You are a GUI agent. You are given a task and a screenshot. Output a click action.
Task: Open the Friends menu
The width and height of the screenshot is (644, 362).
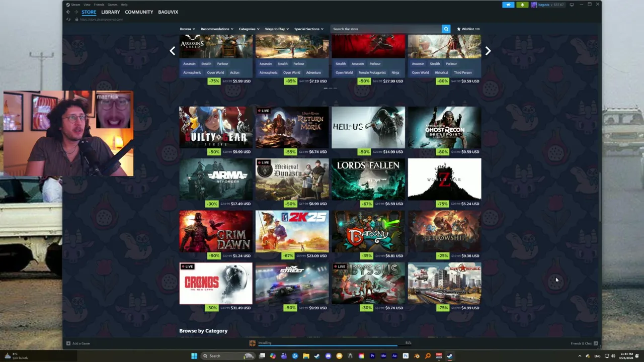tap(99, 5)
